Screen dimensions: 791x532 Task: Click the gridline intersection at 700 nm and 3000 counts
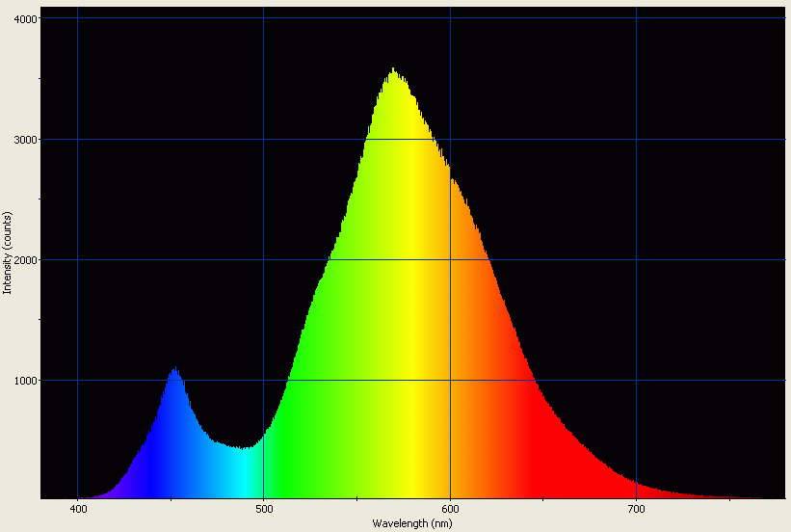click(x=636, y=139)
